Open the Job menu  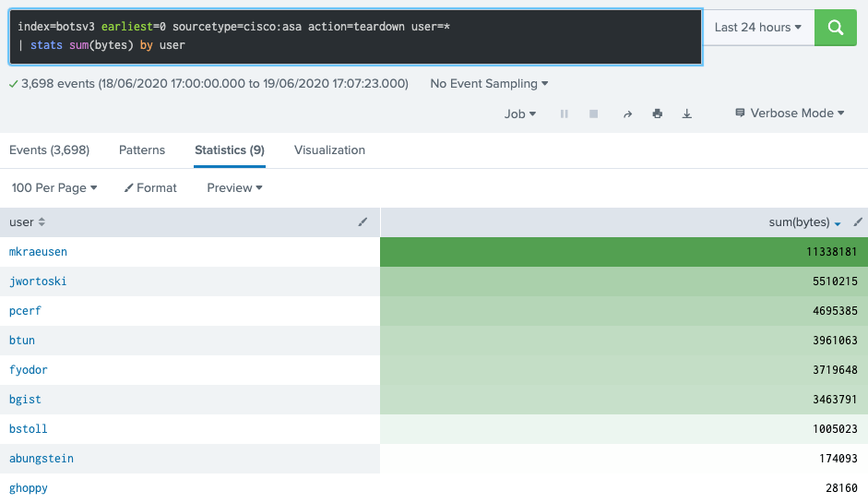pos(520,114)
